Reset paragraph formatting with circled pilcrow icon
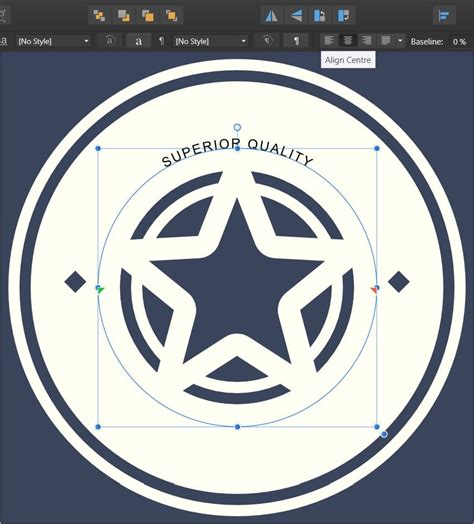The height and width of the screenshot is (524, 474). point(267,41)
